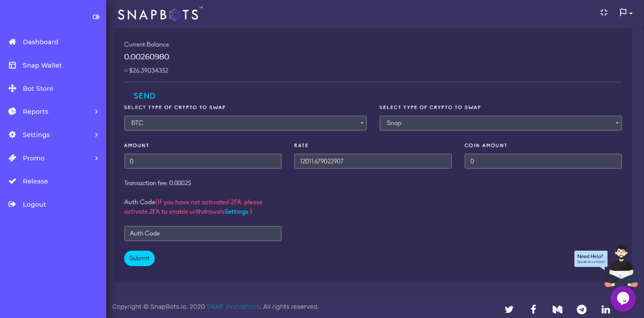Focus the Rate input field
This screenshot has width=644, height=318.
(373, 161)
